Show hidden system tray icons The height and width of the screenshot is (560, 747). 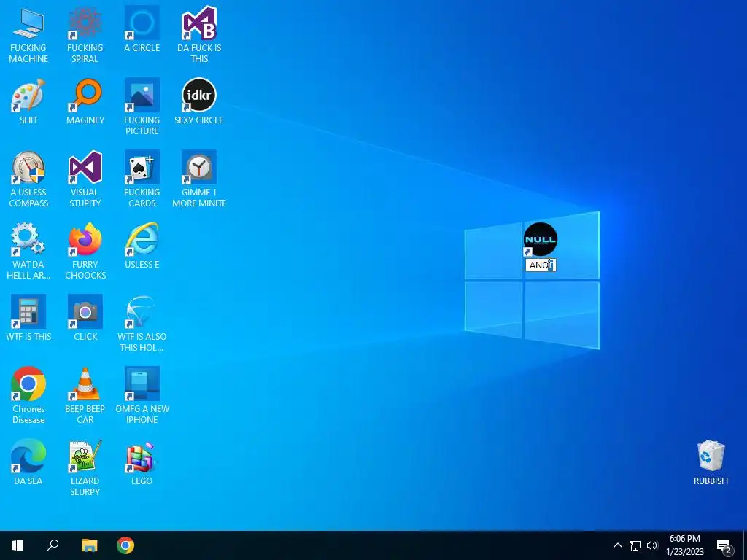617,545
